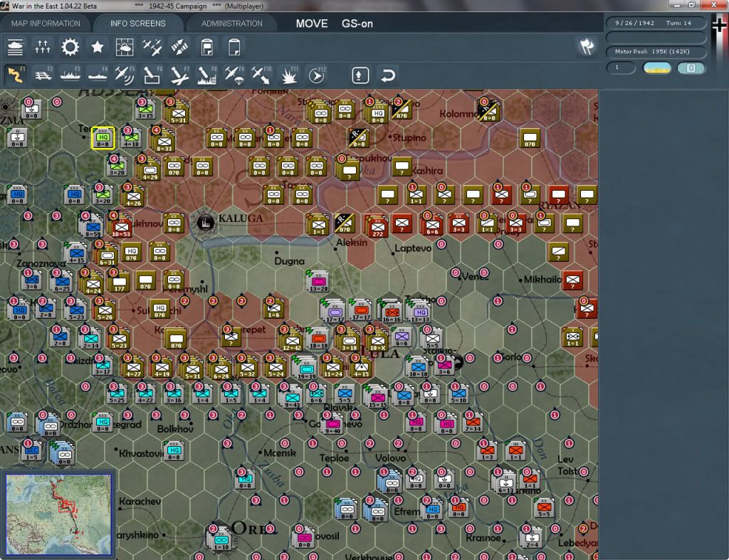The height and width of the screenshot is (560, 729).
Task: Open the air doctrine planes icon
Action: [152, 47]
